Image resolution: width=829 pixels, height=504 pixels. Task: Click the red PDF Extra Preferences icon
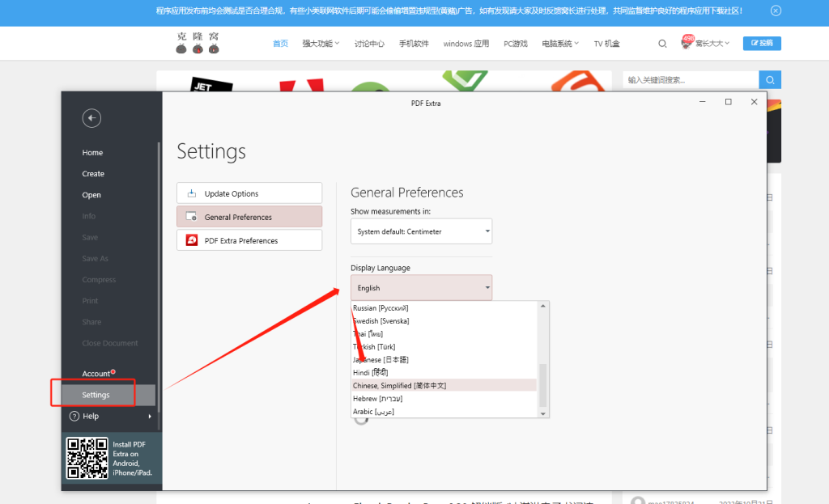(191, 240)
